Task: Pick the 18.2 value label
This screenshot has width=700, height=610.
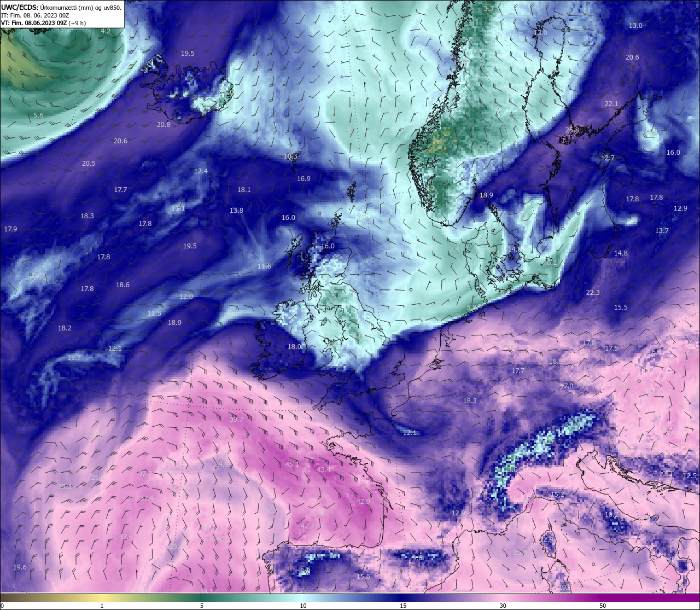Action: click(65, 328)
